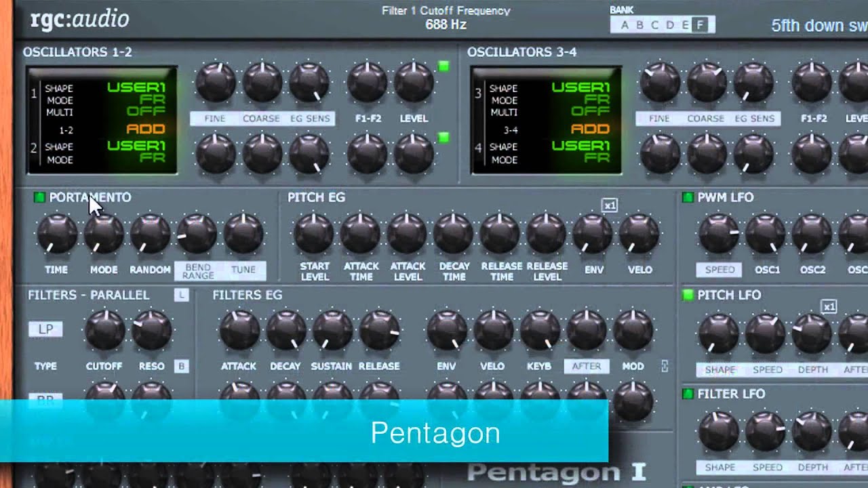
Task: Click oscillator 2 SHAPE value USER1
Action: pos(136,145)
